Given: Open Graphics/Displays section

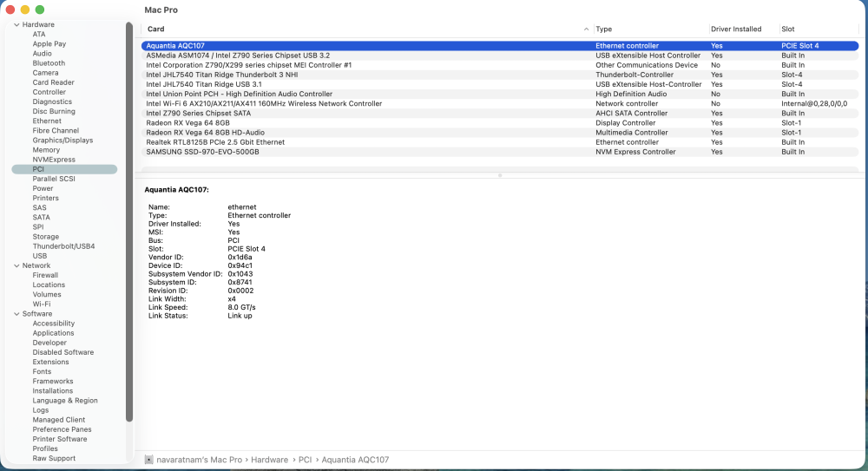Looking at the screenshot, I should (x=62, y=141).
